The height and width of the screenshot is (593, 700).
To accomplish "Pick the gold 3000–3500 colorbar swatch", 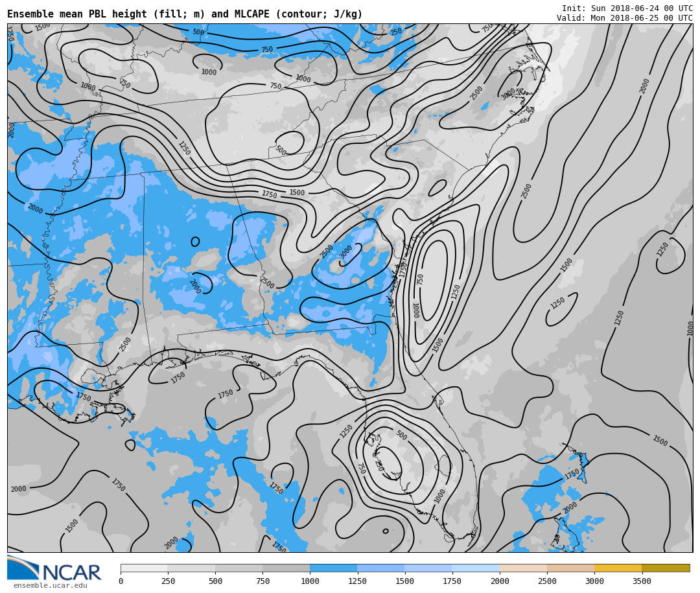I will pos(618,568).
